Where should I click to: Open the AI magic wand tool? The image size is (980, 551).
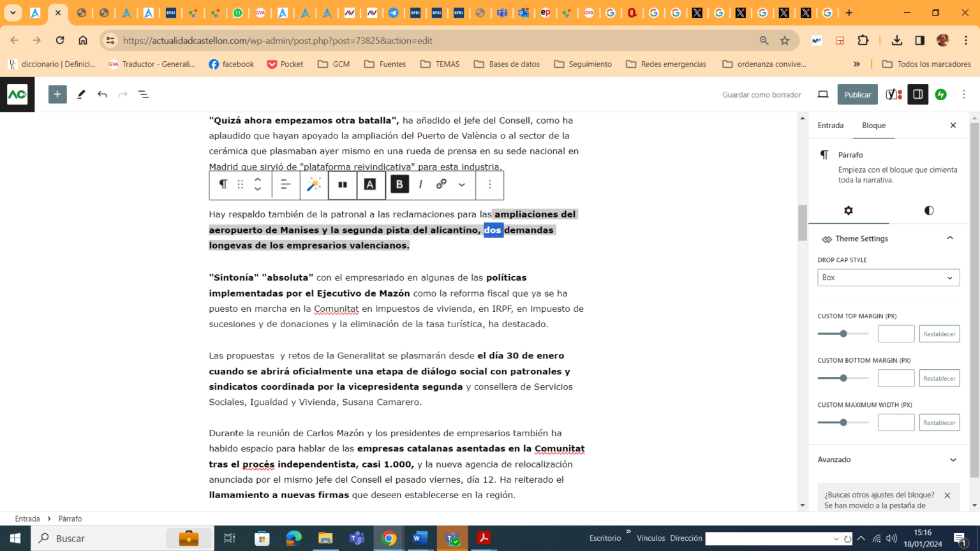tap(314, 184)
